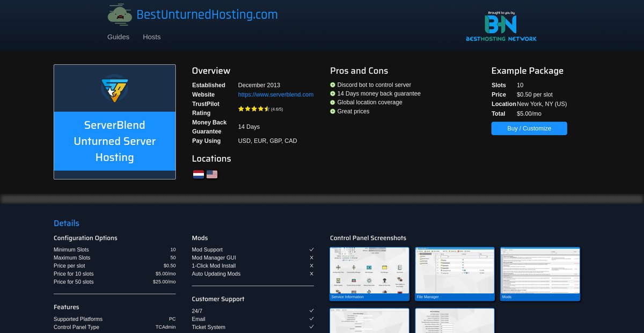Click the Maximum Slots value 50
Screen dimensions: 644x333
(173, 258)
